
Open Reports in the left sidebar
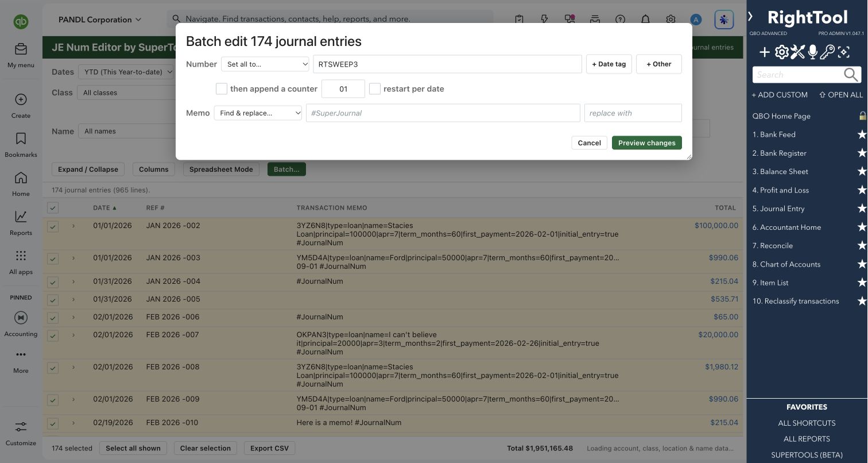pyautogui.click(x=21, y=223)
